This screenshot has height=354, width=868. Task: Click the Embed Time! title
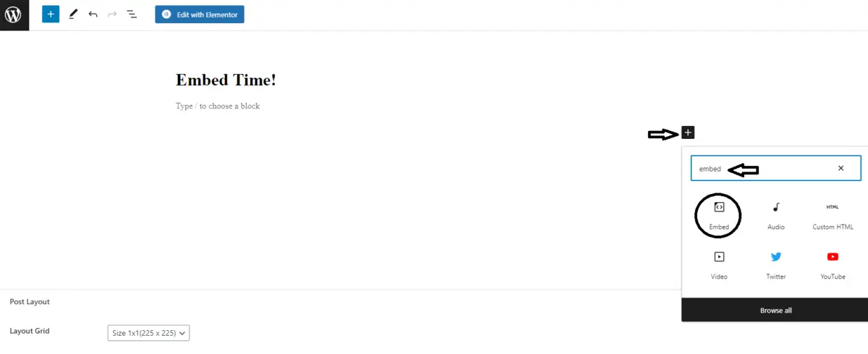click(x=226, y=80)
